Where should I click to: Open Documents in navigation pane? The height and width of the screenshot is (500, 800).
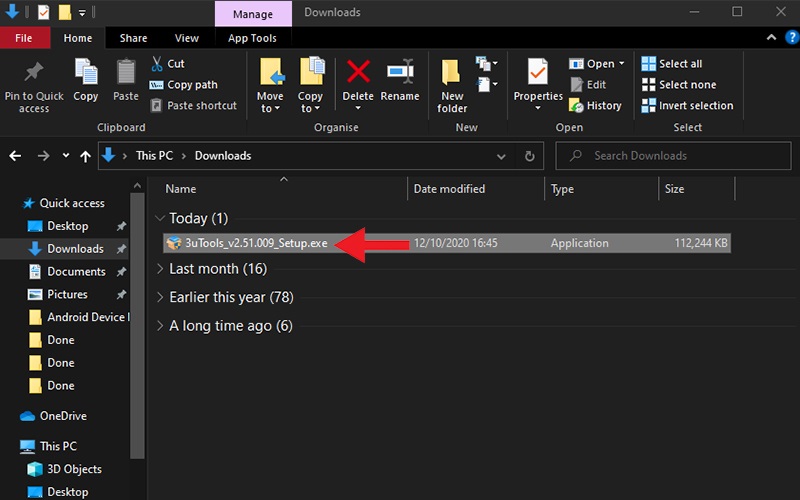coord(67,271)
